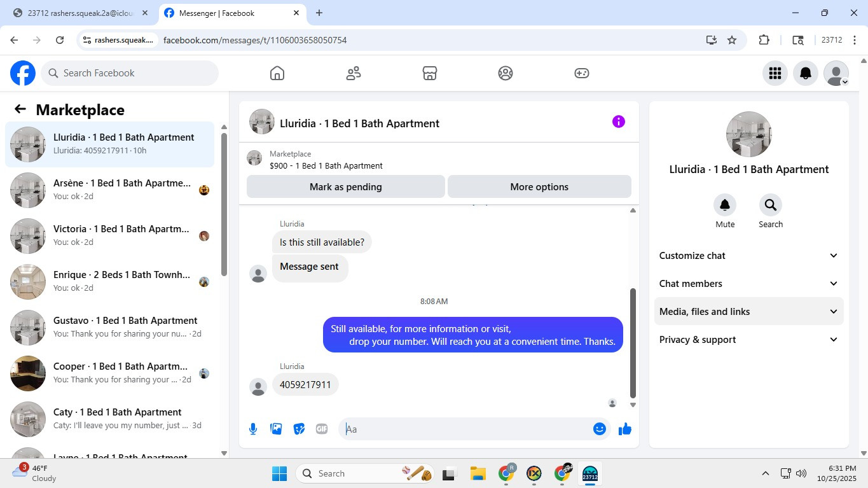Open the weather widget showing 46°F

pyautogui.click(x=35, y=473)
